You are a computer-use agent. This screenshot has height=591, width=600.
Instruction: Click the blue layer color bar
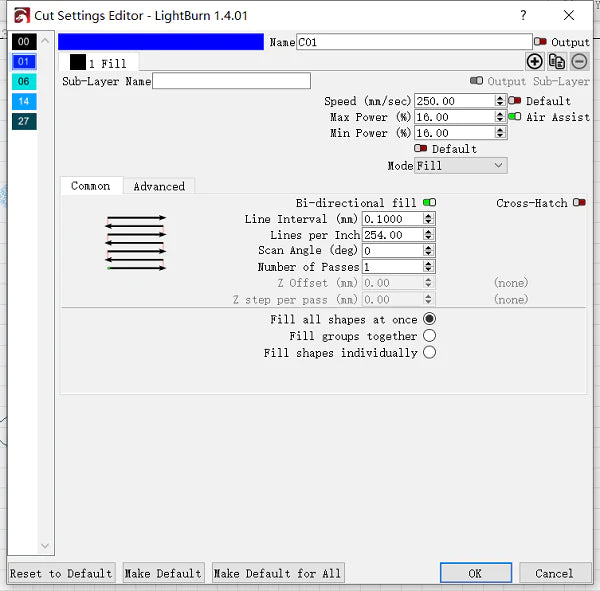pos(162,42)
